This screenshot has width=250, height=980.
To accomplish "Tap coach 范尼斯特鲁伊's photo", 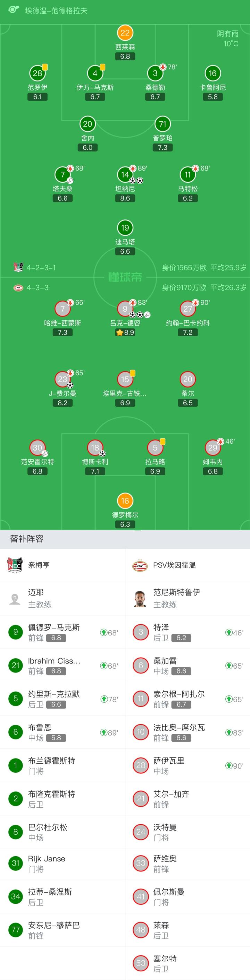I will coord(140,598).
